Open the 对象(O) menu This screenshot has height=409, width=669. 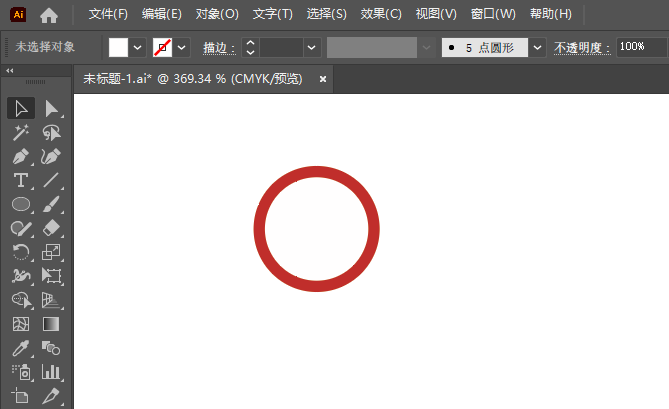click(x=217, y=15)
